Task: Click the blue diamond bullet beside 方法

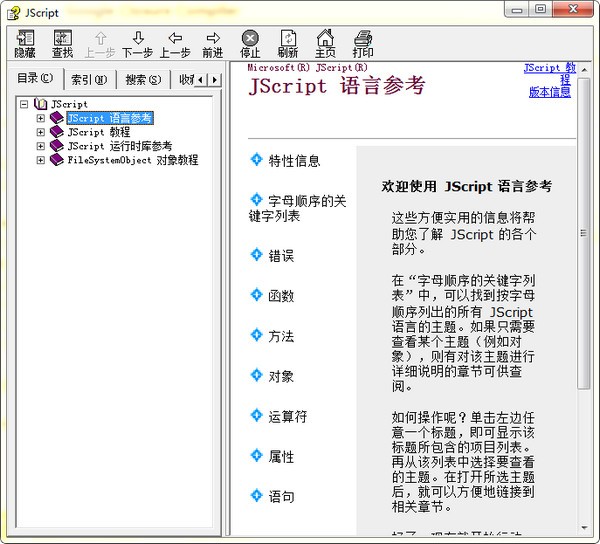Action: tap(256, 335)
